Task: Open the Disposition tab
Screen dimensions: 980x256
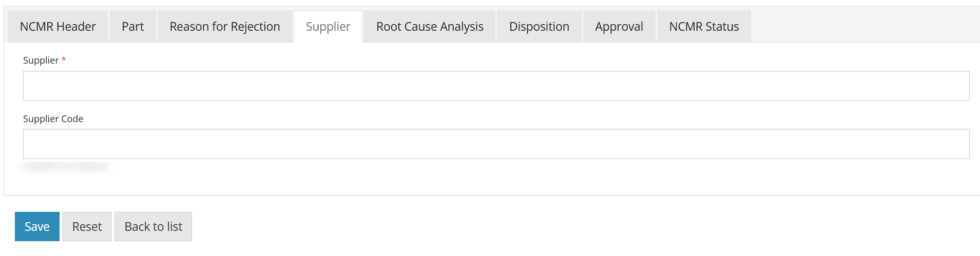Action: point(539,27)
